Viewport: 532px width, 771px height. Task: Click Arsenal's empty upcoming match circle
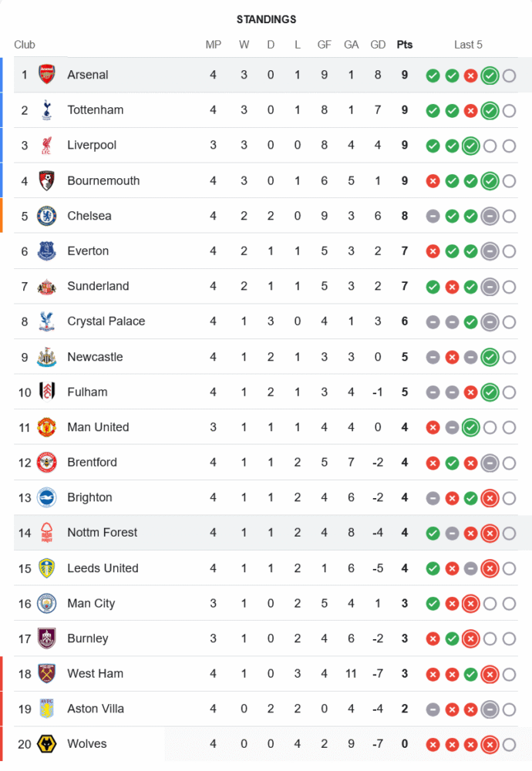pos(509,76)
